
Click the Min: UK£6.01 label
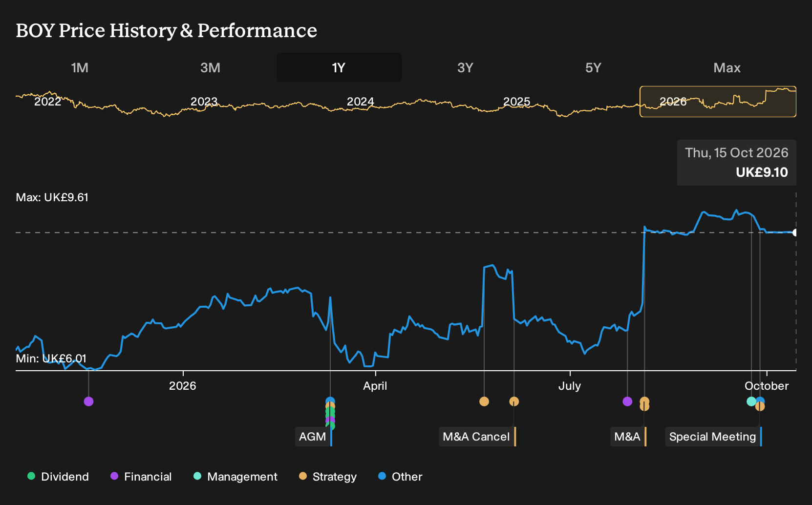pyautogui.click(x=51, y=358)
